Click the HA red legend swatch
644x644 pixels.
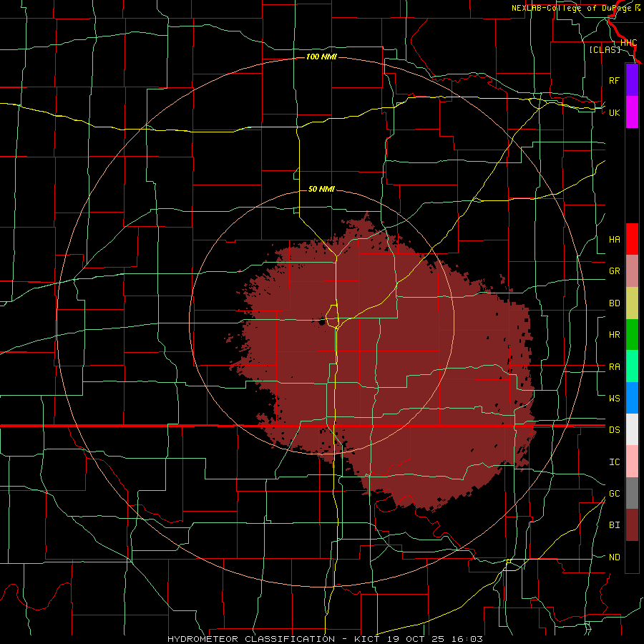(632, 239)
